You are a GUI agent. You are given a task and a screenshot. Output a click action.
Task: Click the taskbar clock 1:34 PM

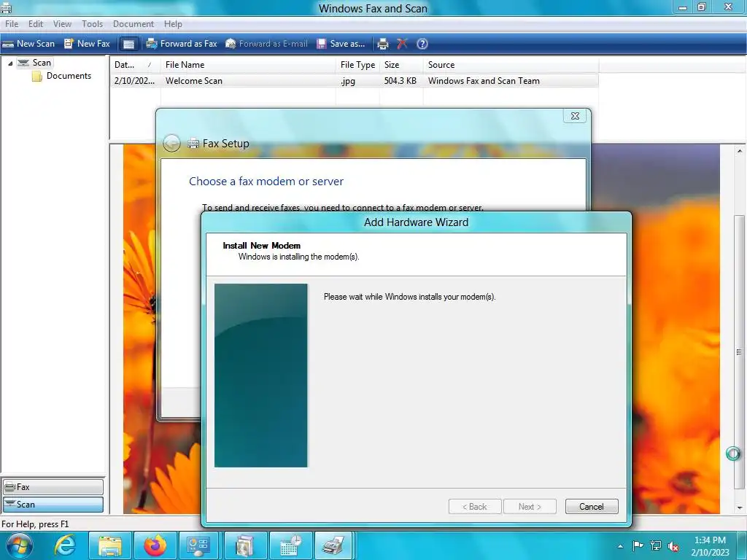[x=710, y=540]
